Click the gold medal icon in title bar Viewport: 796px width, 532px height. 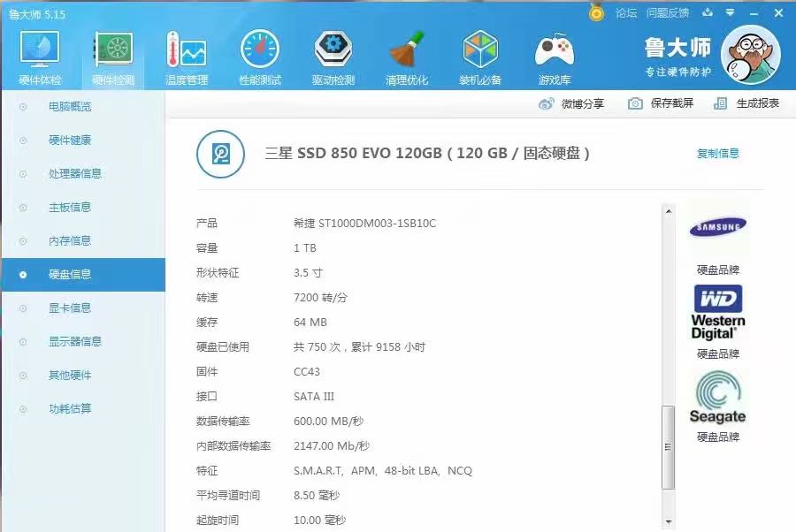point(597,12)
